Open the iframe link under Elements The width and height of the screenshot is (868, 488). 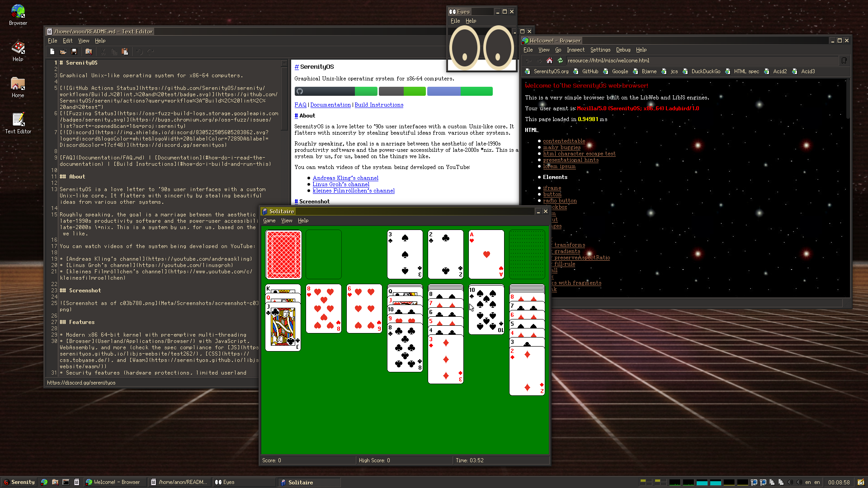click(x=552, y=188)
